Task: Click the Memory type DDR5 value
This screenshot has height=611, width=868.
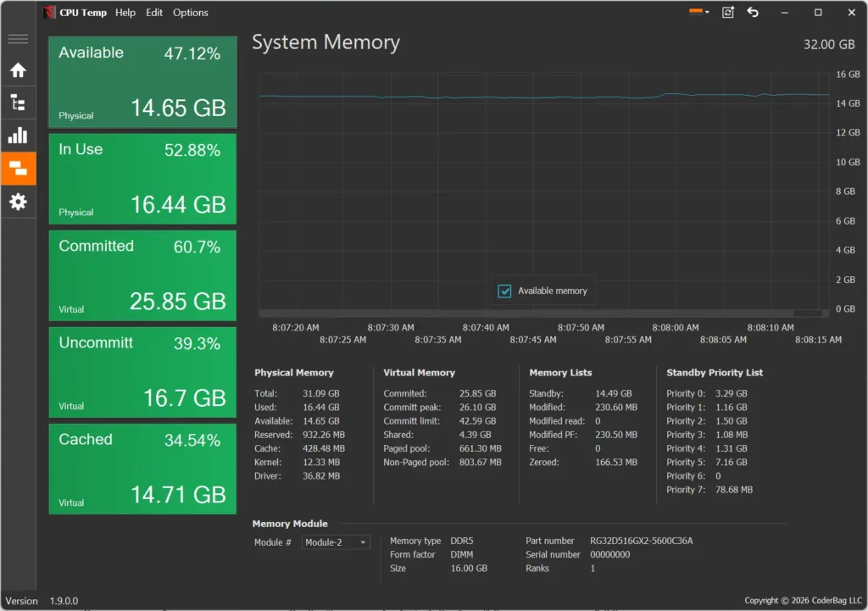Action: [462, 541]
